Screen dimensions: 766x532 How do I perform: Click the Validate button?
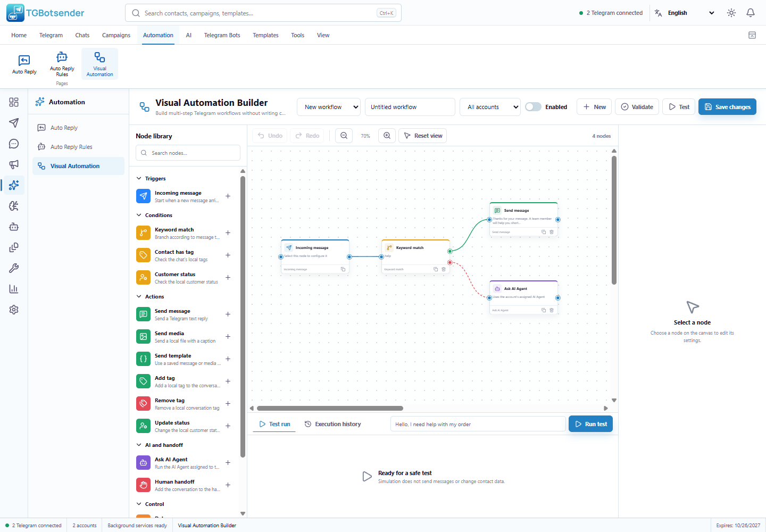637,107
